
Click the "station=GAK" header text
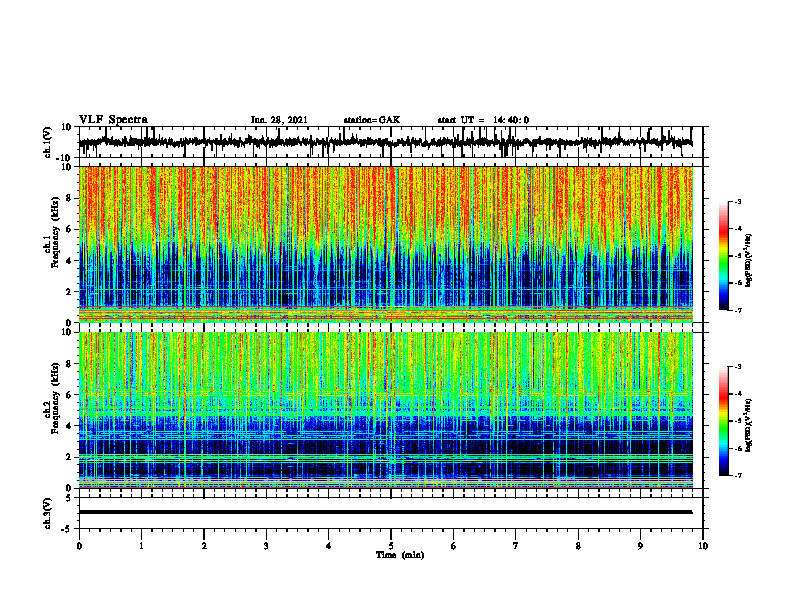372,120
